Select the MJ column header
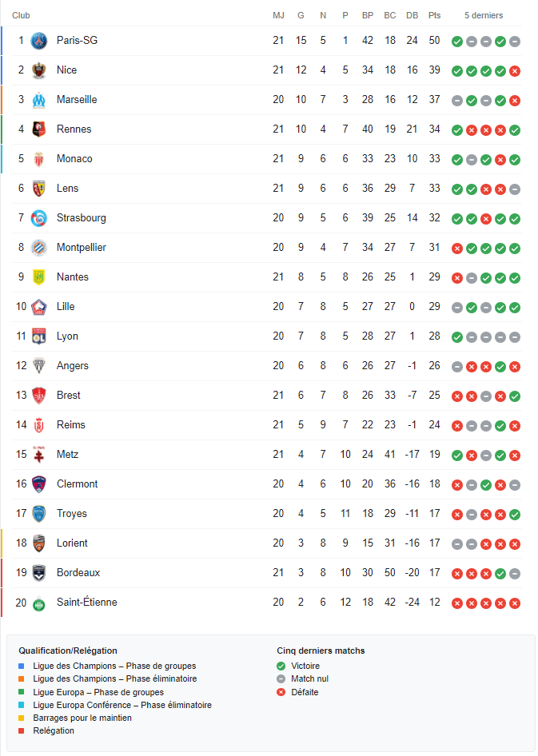The width and height of the screenshot is (538, 756). 278,15
